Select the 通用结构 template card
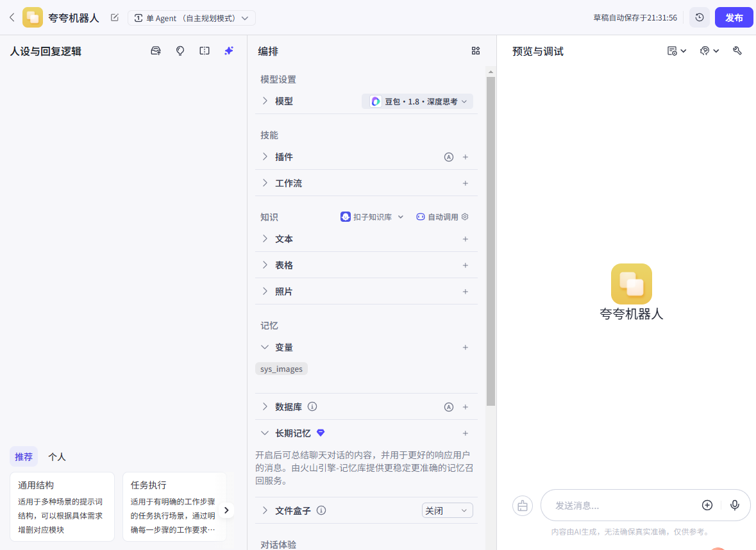Screen dimensions: 756x550 pyautogui.click(x=62, y=506)
